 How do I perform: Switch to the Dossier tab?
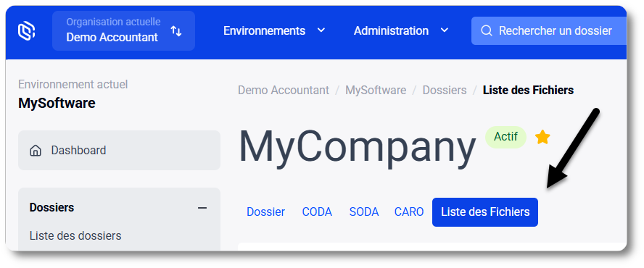coord(265,212)
